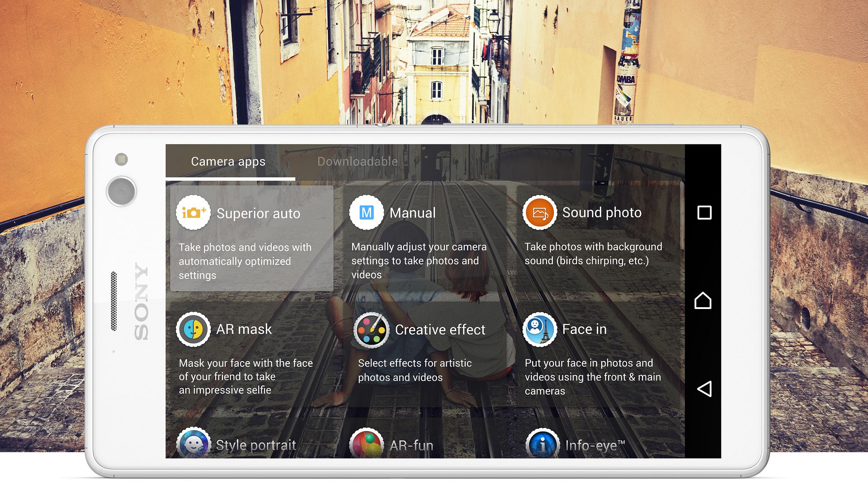Tap 'Take photos and videos with automatically optimized settings'
This screenshot has width=868, height=485.
click(x=245, y=261)
